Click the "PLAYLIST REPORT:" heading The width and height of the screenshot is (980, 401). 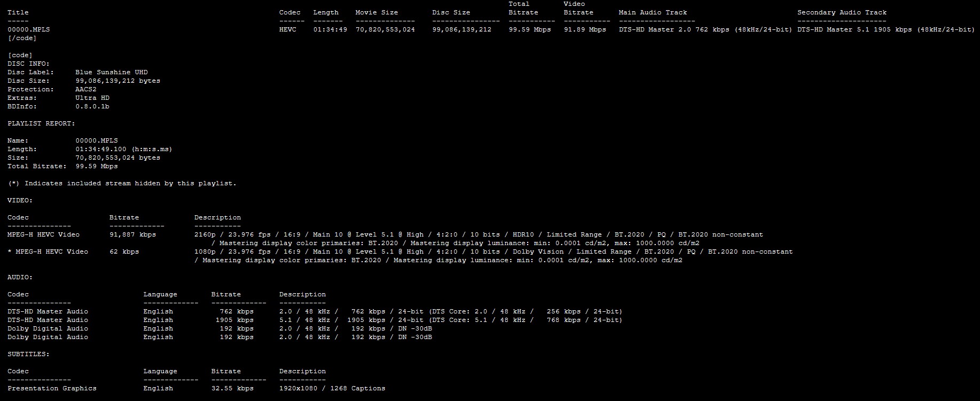[41, 123]
